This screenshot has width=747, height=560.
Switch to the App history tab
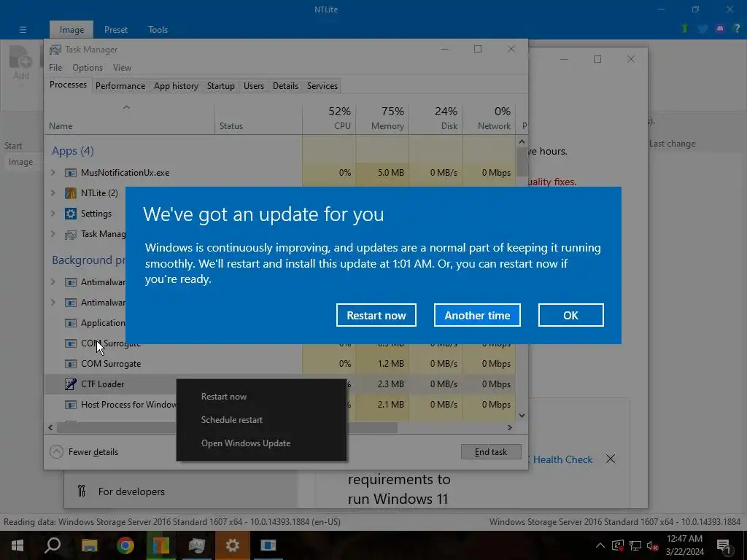coord(176,86)
